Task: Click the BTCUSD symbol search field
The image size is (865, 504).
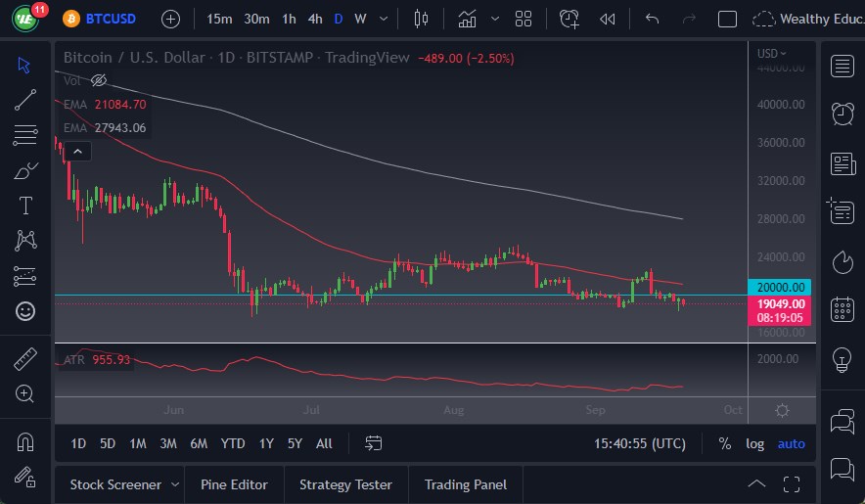Action: coord(110,19)
